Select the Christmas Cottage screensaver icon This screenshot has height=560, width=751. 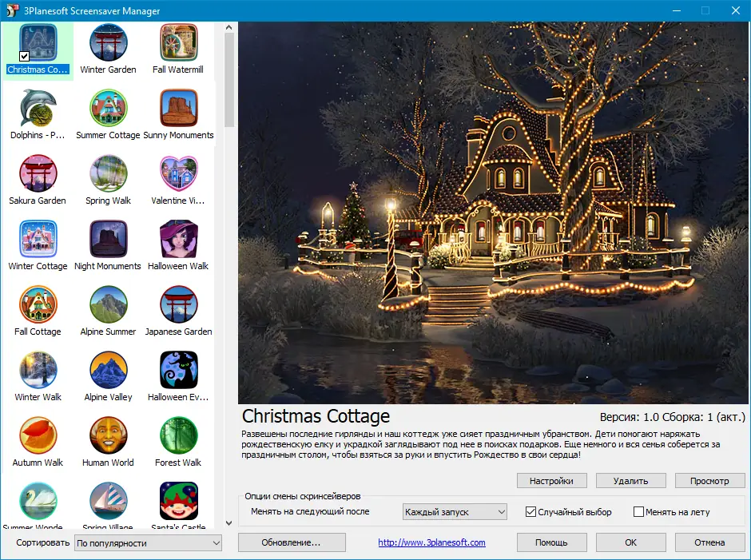(38, 42)
